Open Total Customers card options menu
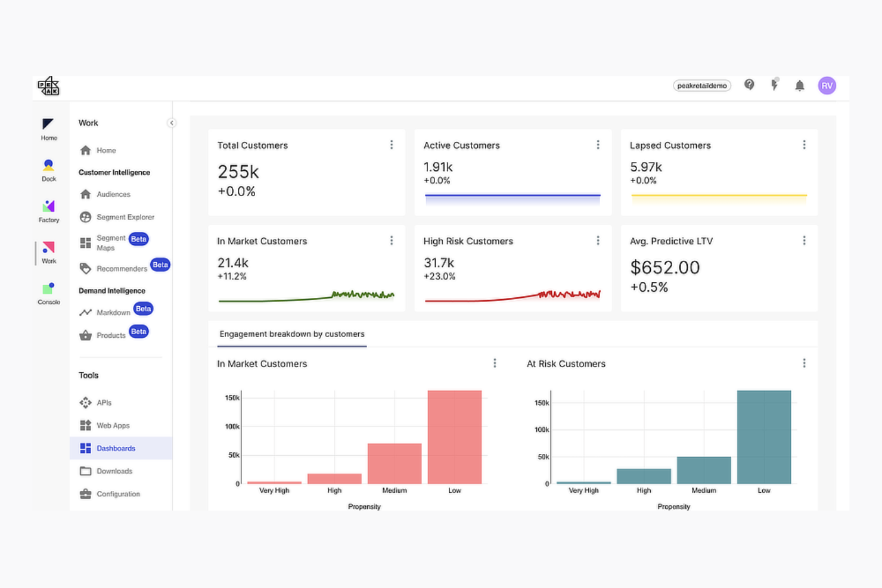This screenshot has width=882, height=588. pyautogui.click(x=392, y=145)
